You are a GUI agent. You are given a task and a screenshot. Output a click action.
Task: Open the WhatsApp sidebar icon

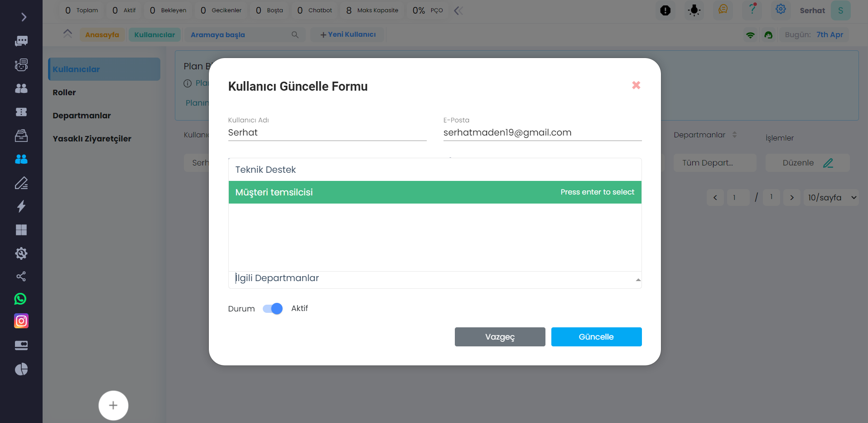click(x=21, y=299)
